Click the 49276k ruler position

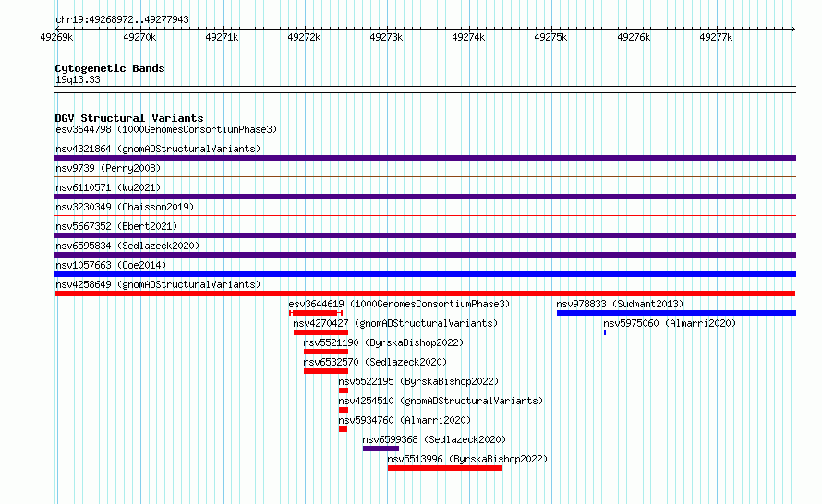(634, 37)
